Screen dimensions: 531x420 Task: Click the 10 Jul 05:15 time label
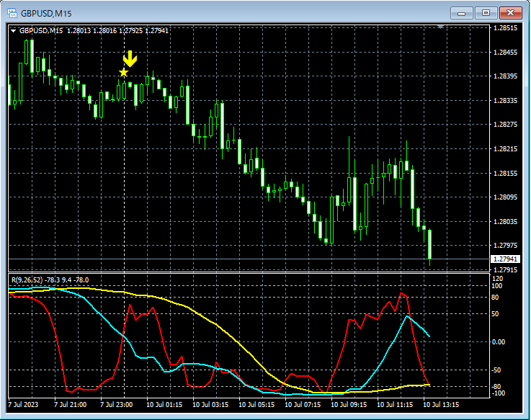[x=256, y=404]
